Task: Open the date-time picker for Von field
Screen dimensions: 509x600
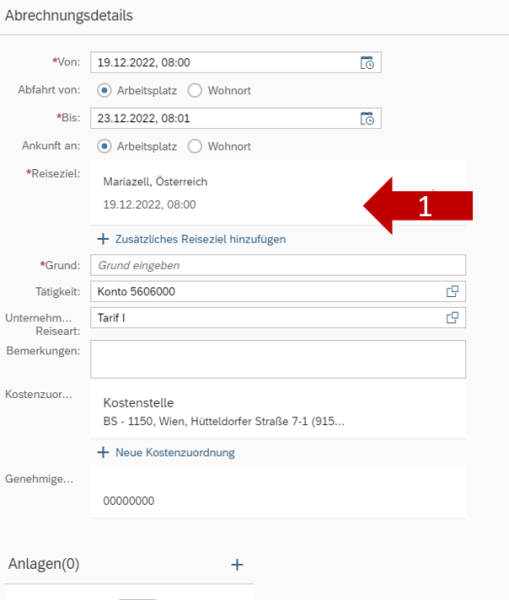Action: (x=367, y=62)
